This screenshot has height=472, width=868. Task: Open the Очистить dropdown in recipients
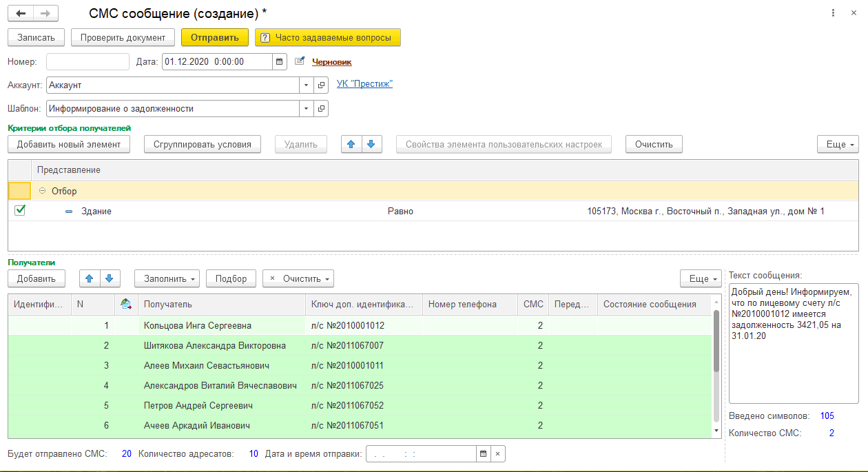[298, 278]
